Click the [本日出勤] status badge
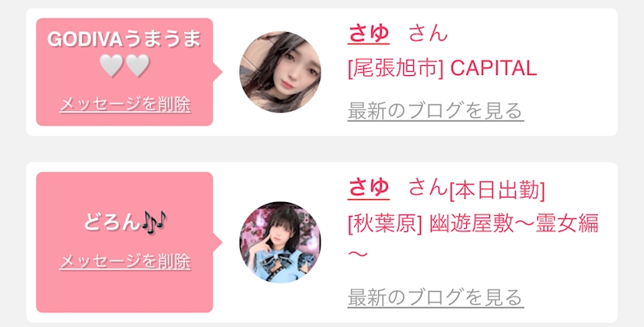The height and width of the screenshot is (327, 644). coord(497,191)
